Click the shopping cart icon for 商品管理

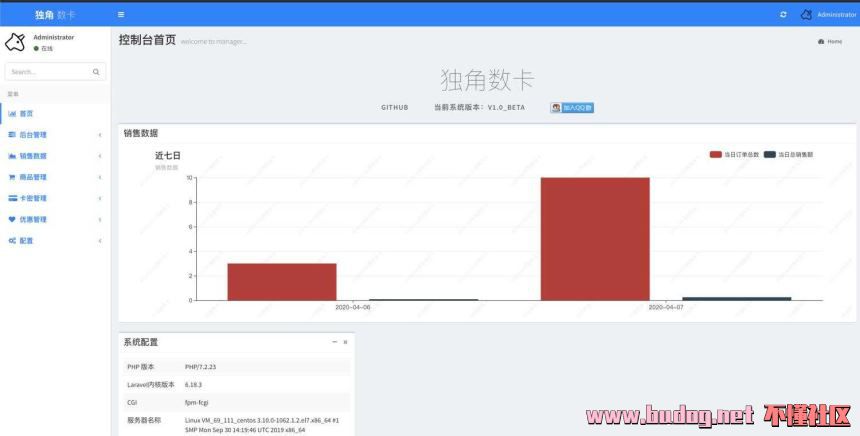12,177
